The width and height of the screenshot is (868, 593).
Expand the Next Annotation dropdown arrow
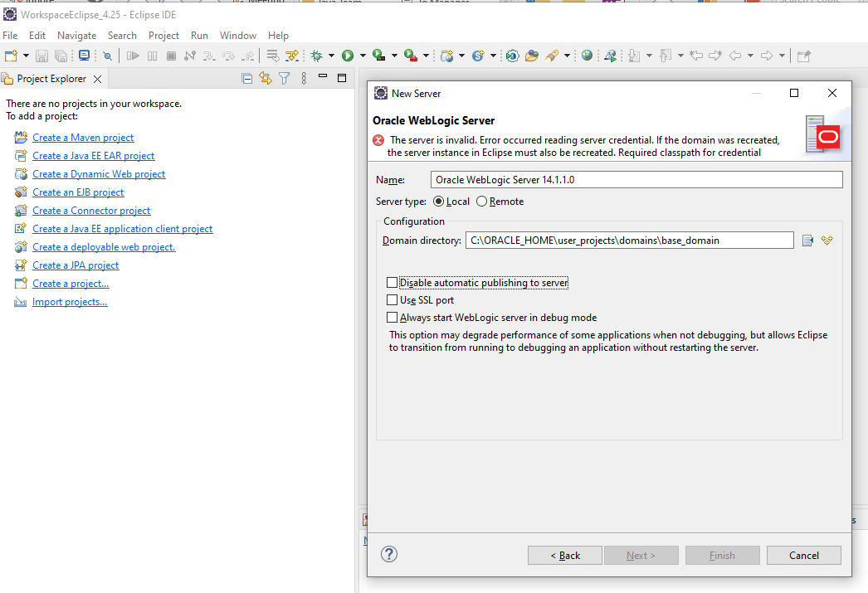649,56
